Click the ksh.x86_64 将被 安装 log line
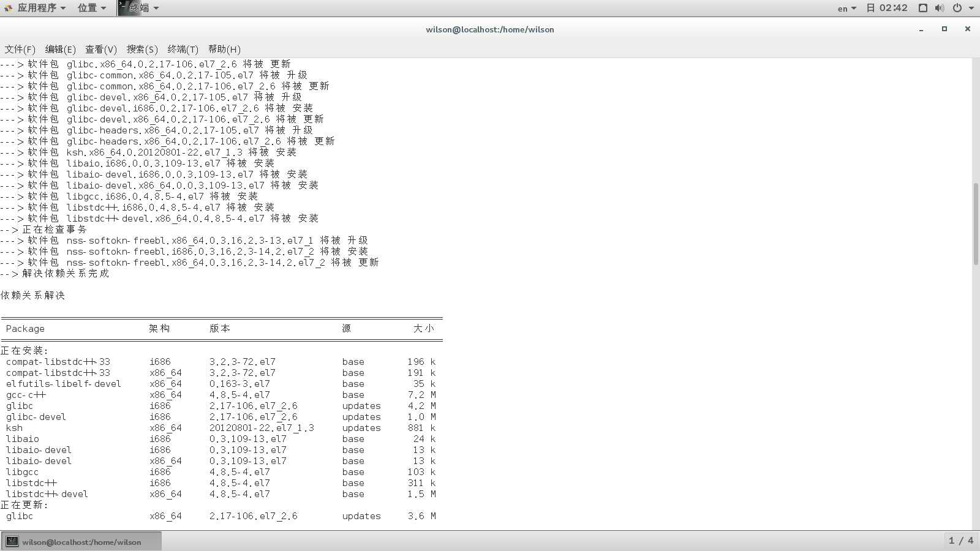The image size is (980, 551). (x=148, y=152)
